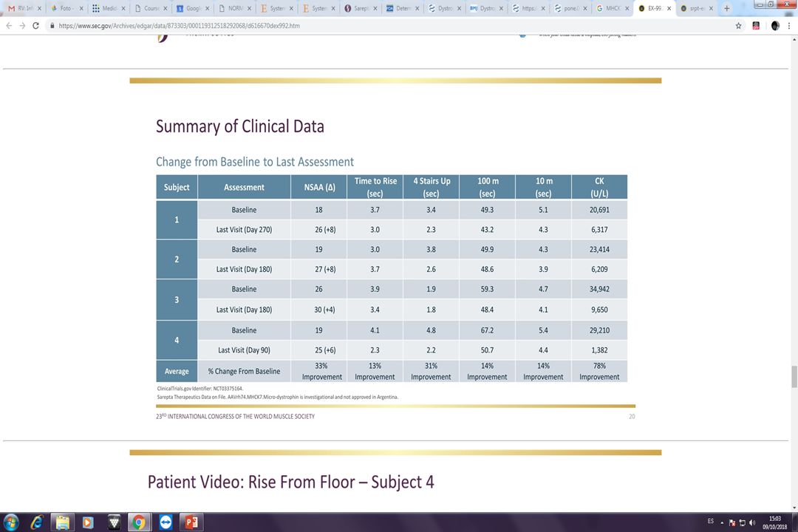Open the media player taskbar icon
Screen dimensions: 798x532
coord(88,522)
